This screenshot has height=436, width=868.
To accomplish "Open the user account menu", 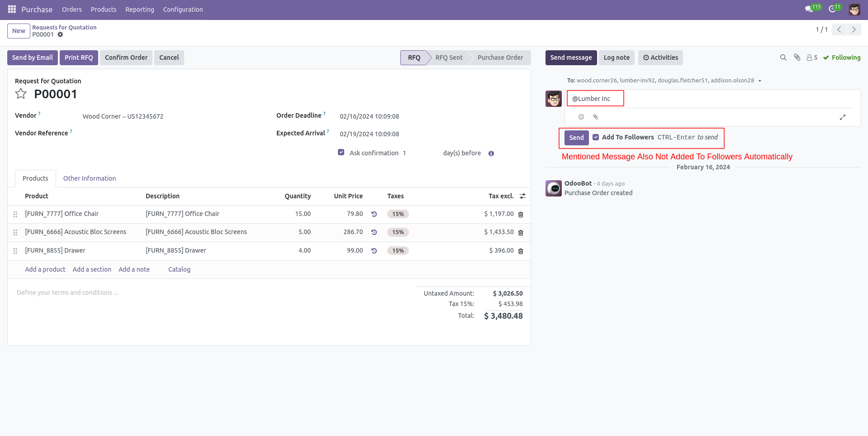I will tap(854, 9).
